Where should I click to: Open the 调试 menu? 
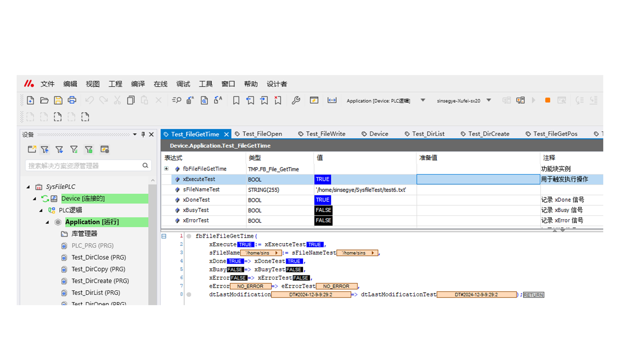(183, 84)
